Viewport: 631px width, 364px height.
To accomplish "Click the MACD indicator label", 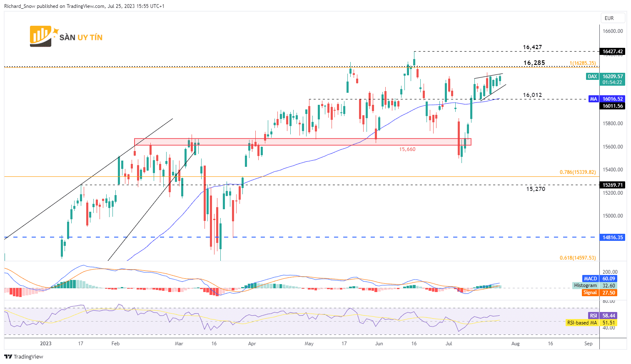I will click(x=591, y=279).
